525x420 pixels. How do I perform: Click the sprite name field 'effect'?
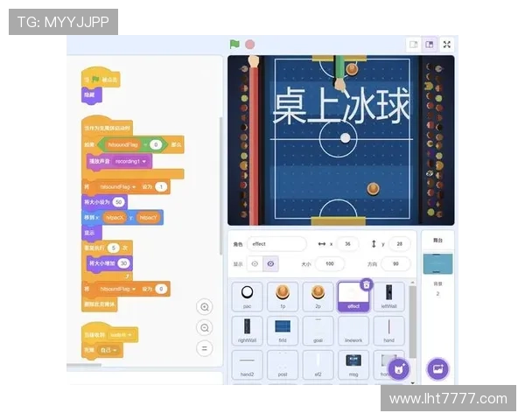276,244
